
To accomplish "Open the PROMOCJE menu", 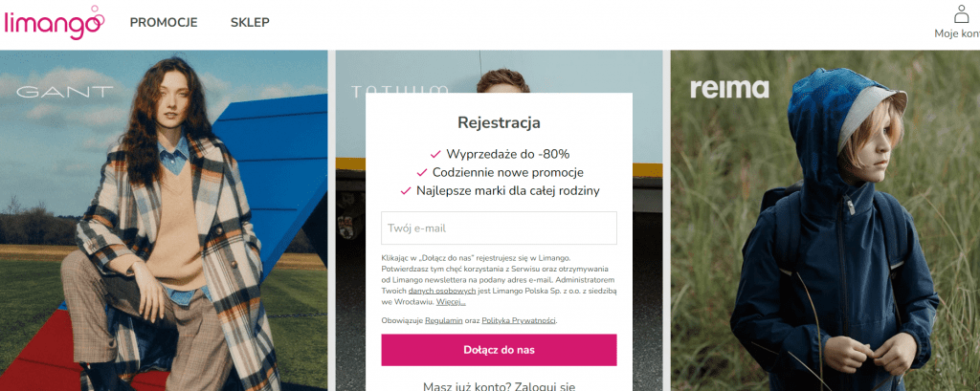I will point(164,23).
